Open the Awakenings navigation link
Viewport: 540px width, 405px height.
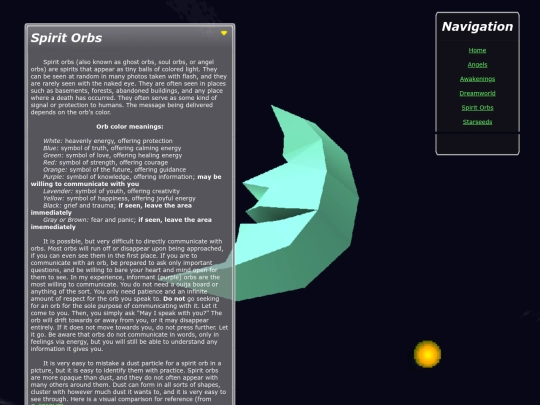coord(477,79)
